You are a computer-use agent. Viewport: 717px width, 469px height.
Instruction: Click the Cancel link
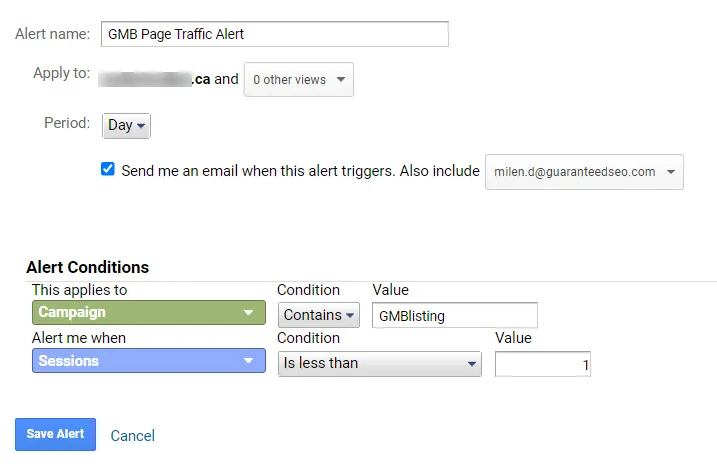pos(133,436)
